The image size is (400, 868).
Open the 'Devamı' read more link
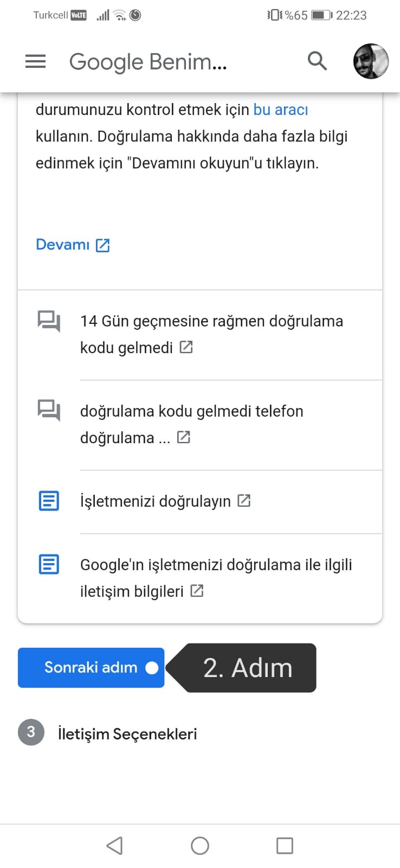pyautogui.click(x=63, y=245)
